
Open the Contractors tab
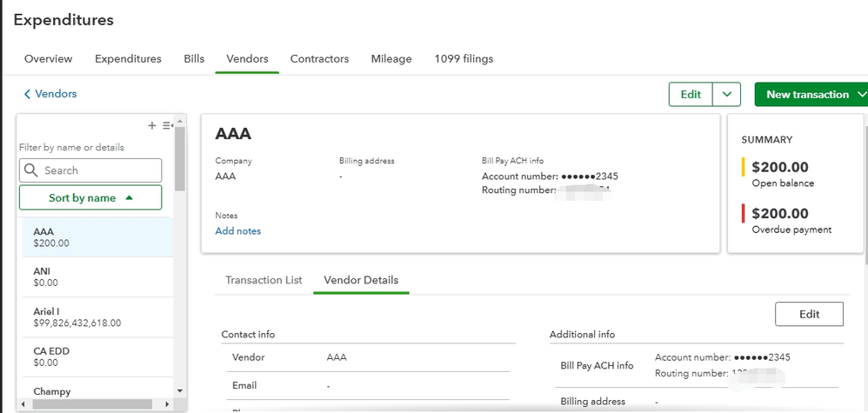pos(319,59)
